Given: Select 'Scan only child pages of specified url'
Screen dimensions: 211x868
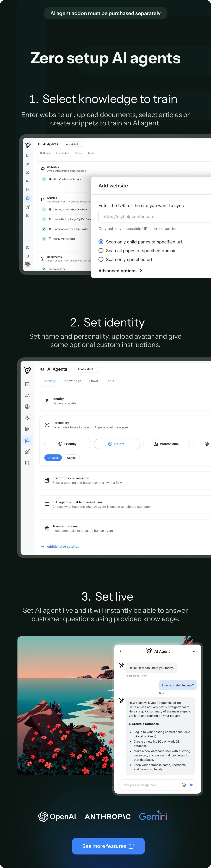Looking at the screenshot, I should point(101,242).
